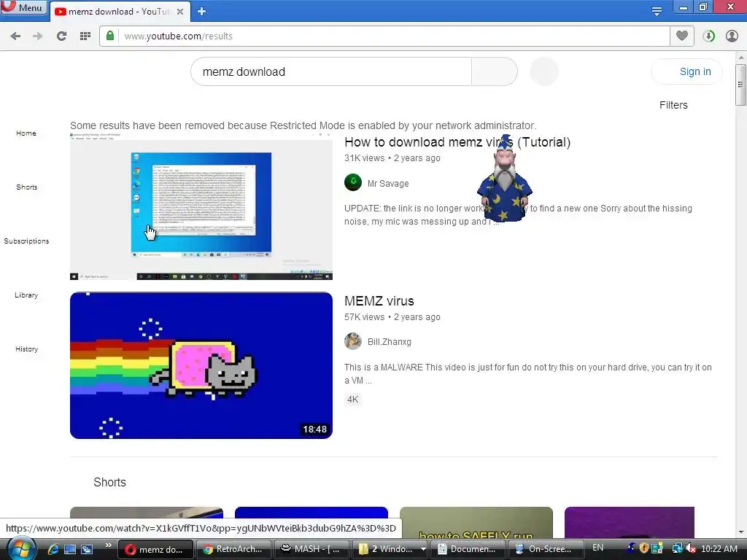Go forward to next page
Screen dimensions: 747x560
(x=38, y=36)
